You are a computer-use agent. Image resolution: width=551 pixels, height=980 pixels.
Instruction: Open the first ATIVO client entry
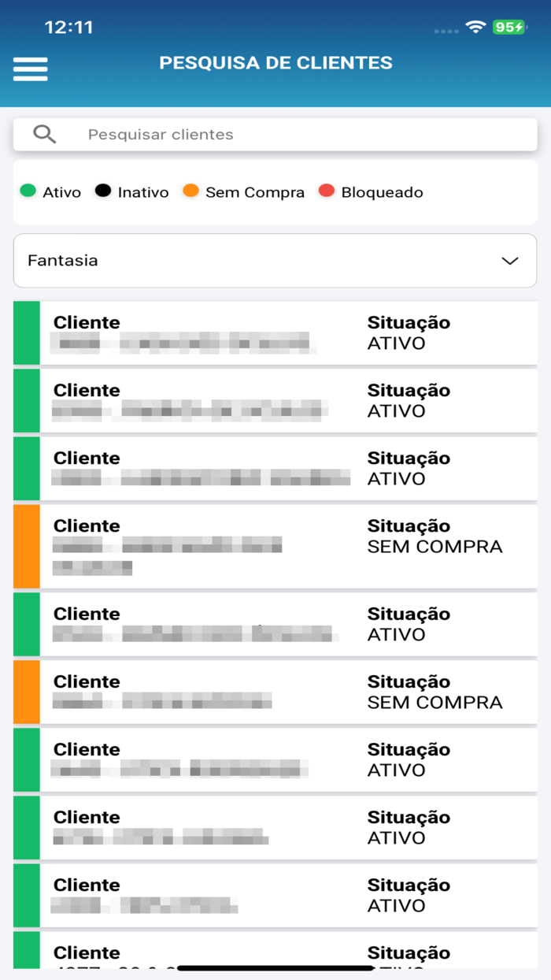(275, 332)
